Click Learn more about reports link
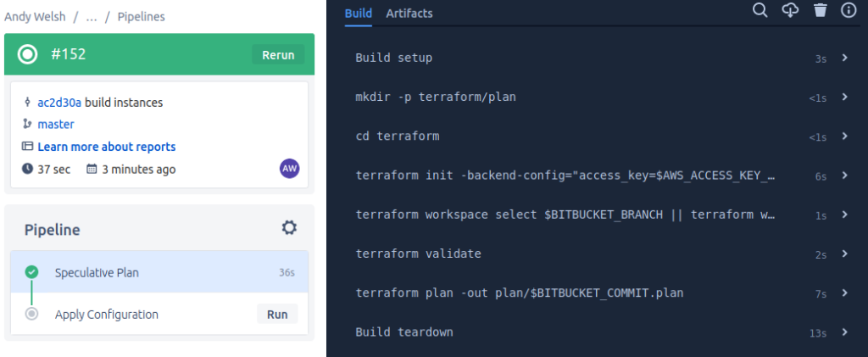The height and width of the screenshot is (357, 868). 107,147
